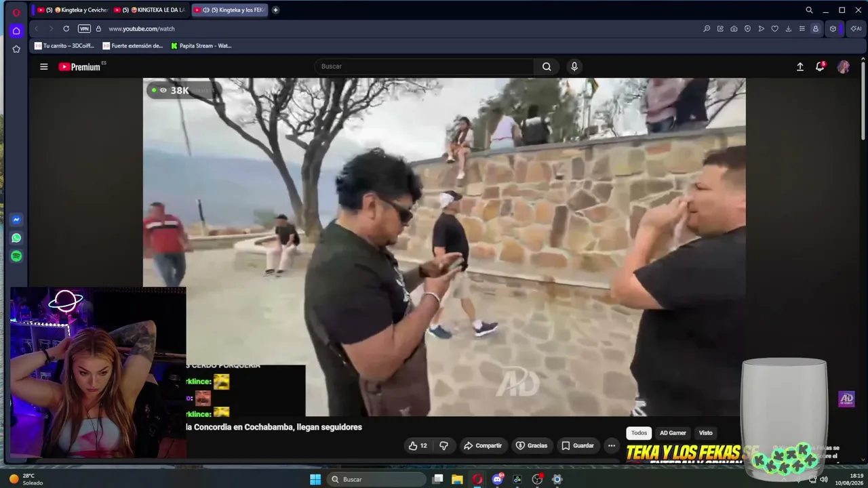868x488 pixels.
Task: Open the YouTube create upload icon
Action: tap(800, 66)
